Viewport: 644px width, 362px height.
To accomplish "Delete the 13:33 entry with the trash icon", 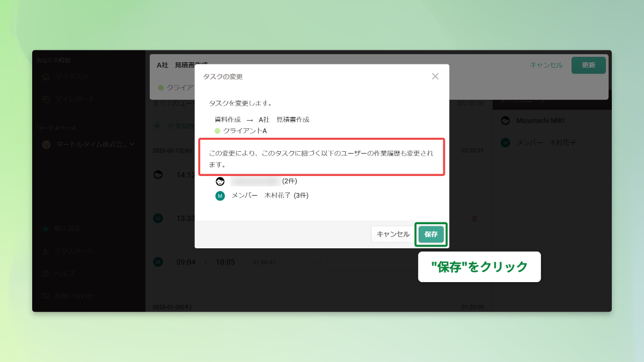I will point(475,219).
